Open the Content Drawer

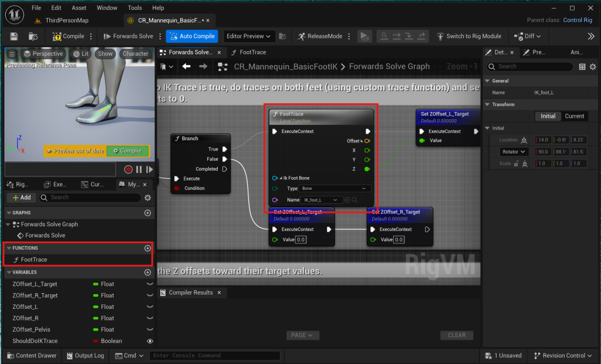[x=32, y=356]
